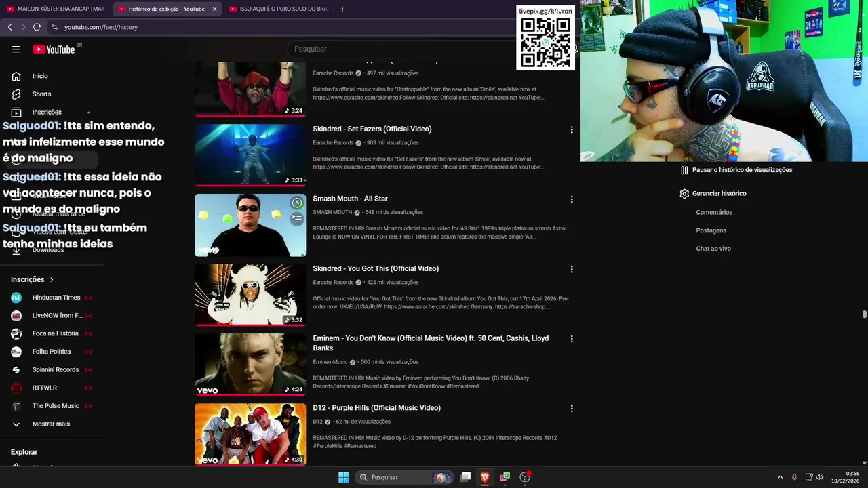Add All Star to queue via thumbnail icon
Viewport: 868px width, 488px height.
pos(297,219)
